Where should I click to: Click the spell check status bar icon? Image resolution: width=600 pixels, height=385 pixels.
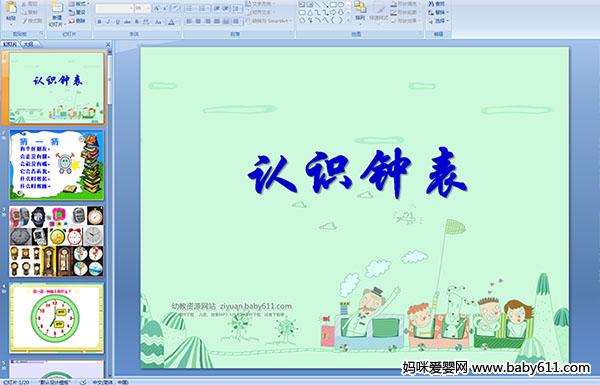tap(83, 382)
